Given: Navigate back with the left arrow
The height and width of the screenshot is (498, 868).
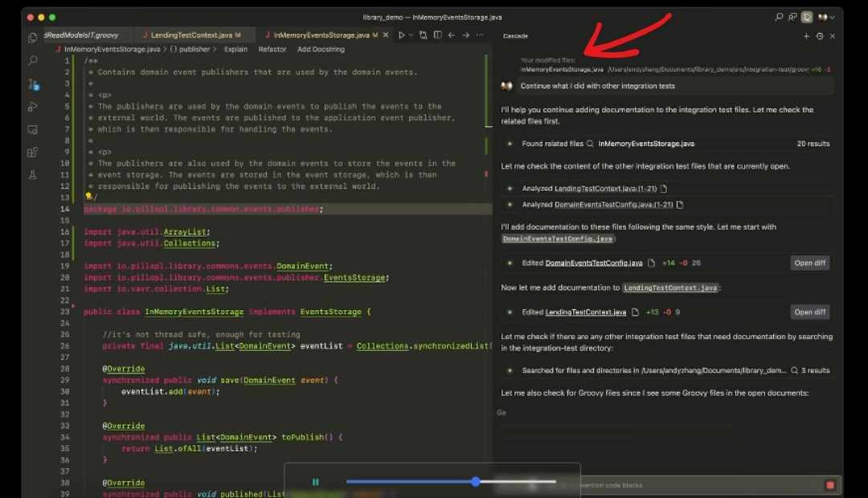Looking at the screenshot, I should [452, 35].
